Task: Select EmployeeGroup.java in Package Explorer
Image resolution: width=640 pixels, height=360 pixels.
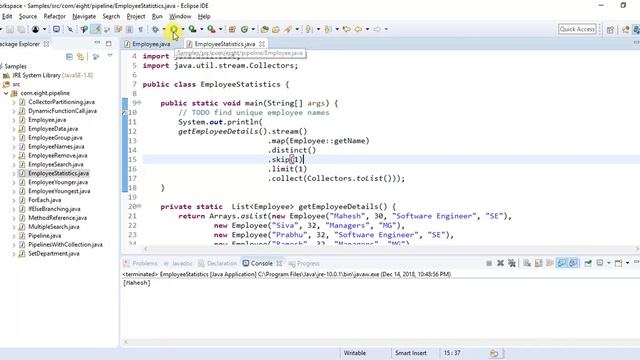Action: [55, 138]
